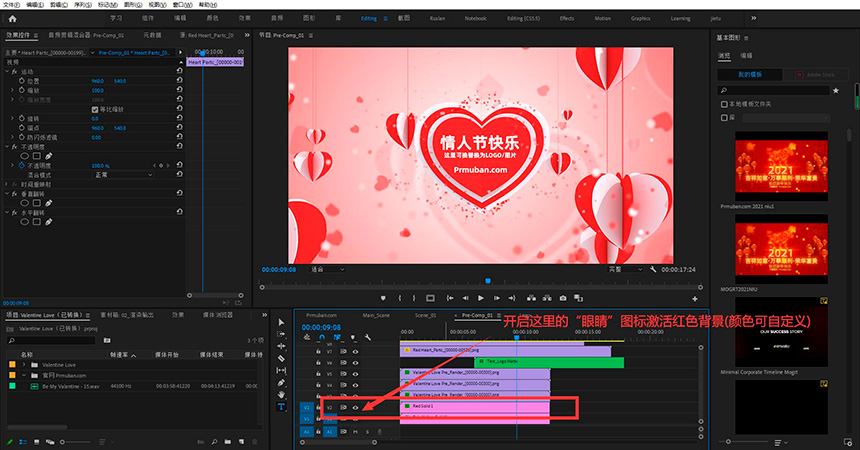Click the 我的模板 My Templates button
The height and width of the screenshot is (450, 860).
pyautogui.click(x=750, y=74)
